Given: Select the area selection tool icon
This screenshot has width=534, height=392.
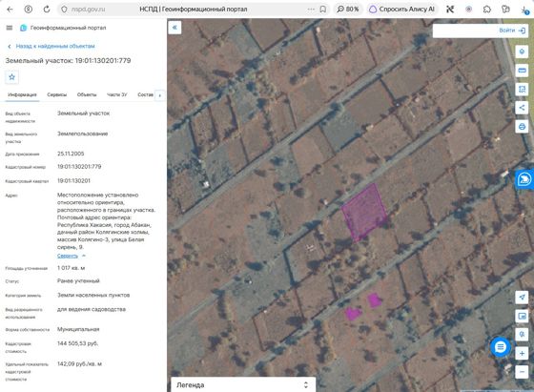Looking at the screenshot, I should [522, 90].
